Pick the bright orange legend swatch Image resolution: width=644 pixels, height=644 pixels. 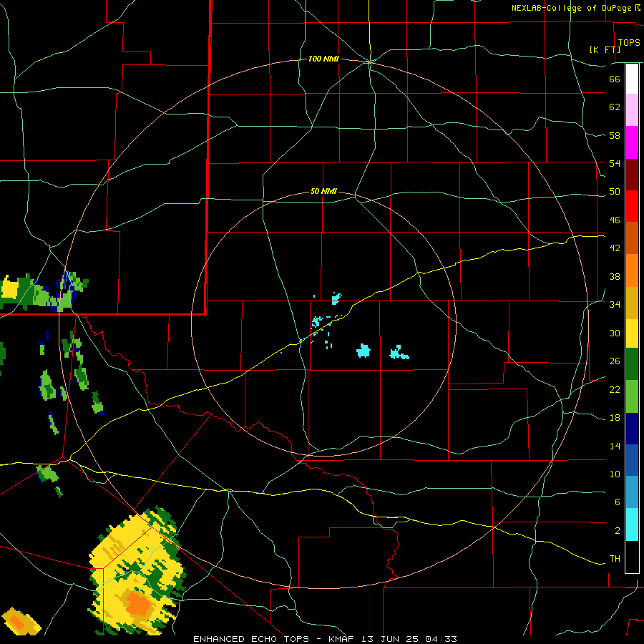[x=632, y=270]
